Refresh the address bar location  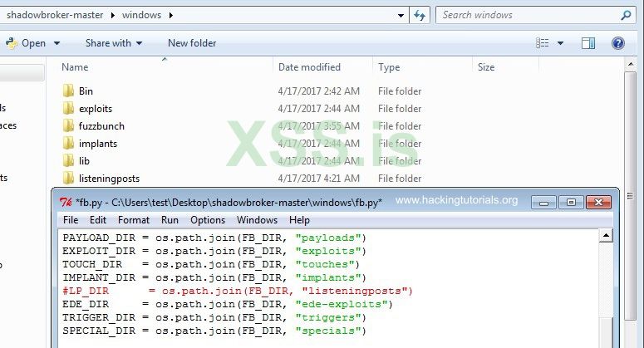point(420,15)
